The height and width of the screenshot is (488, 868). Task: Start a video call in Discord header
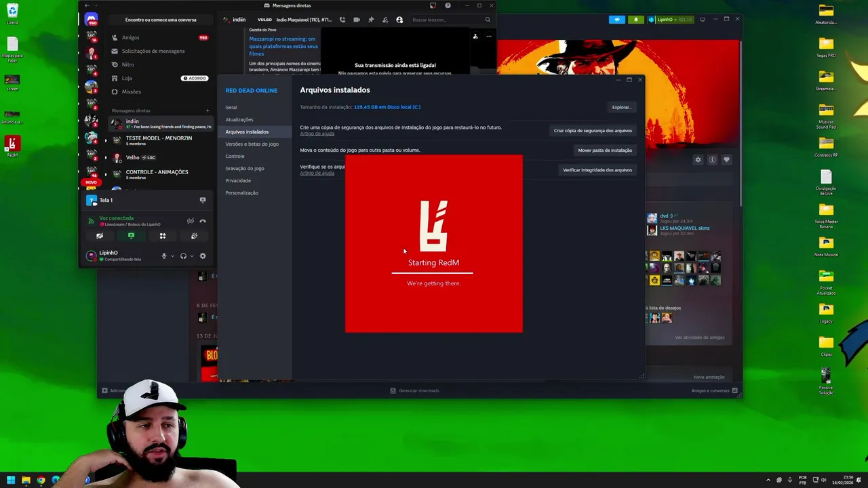pyautogui.click(x=357, y=20)
